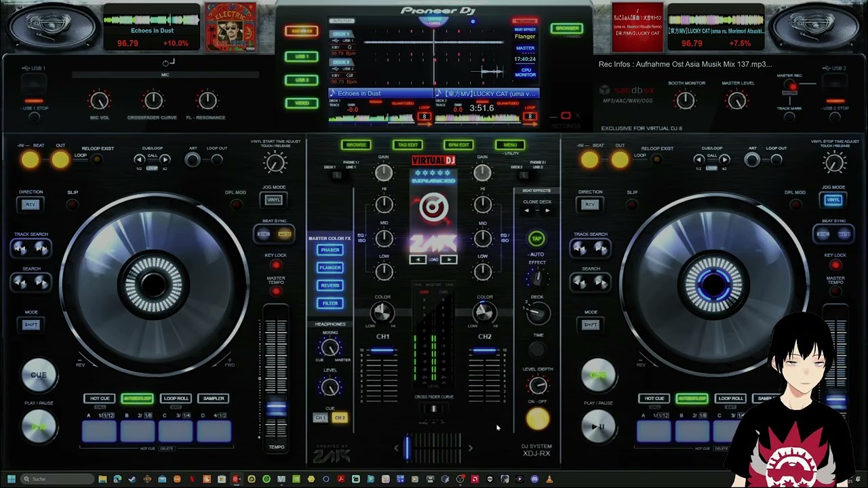Open BROWSE in the mixer section
The width and height of the screenshot is (868, 488).
coord(356,144)
